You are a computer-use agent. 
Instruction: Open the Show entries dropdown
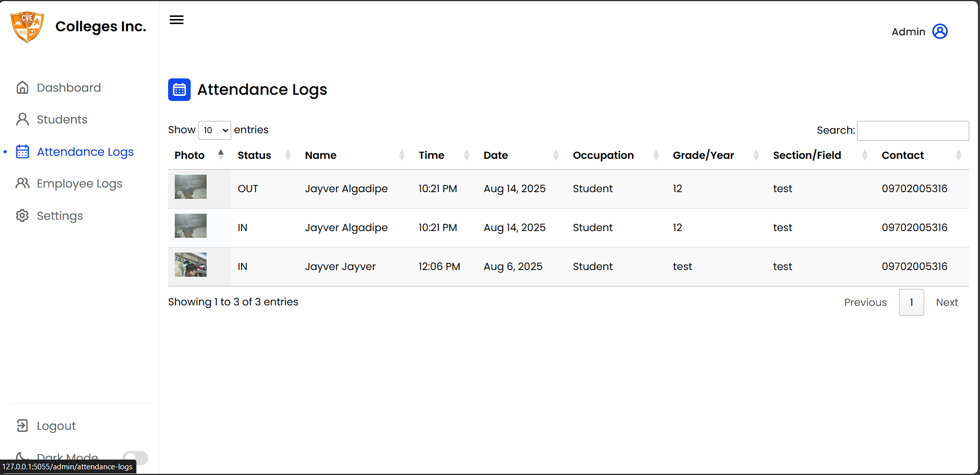click(215, 130)
